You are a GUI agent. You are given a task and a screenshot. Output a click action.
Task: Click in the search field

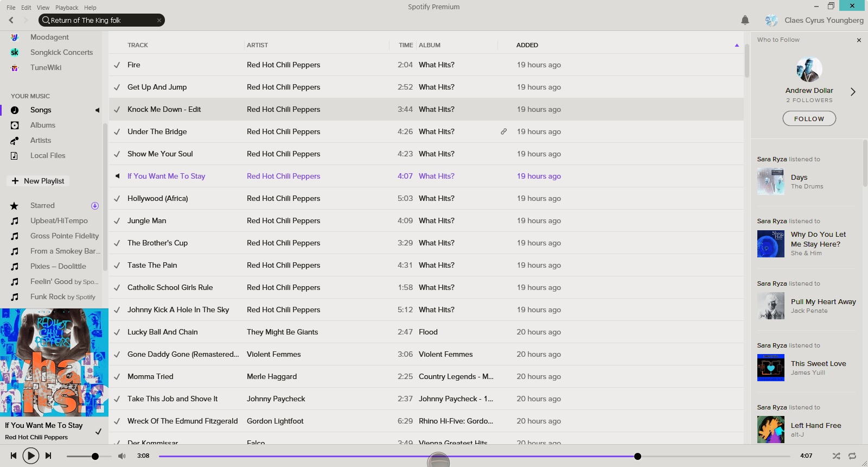(x=101, y=20)
